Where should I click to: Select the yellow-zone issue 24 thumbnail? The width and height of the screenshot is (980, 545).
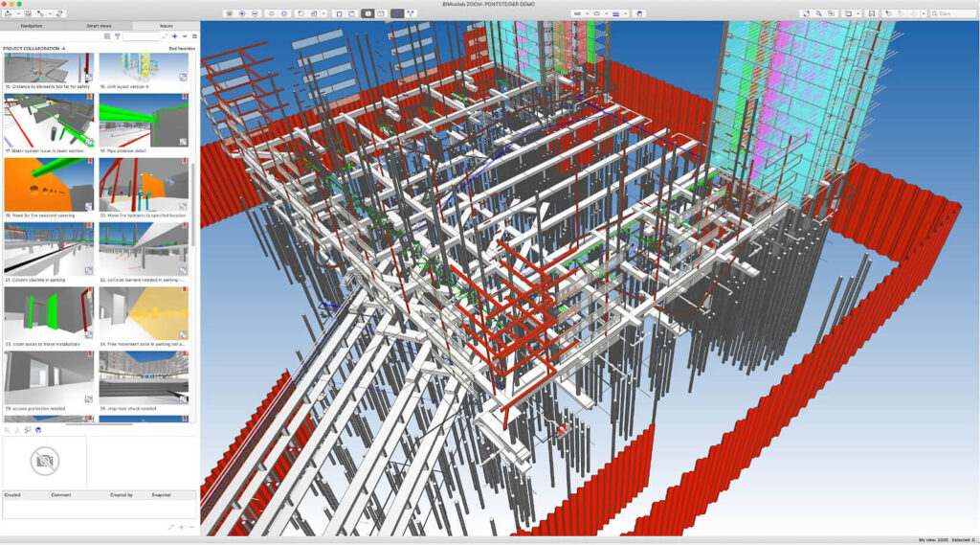click(x=144, y=313)
